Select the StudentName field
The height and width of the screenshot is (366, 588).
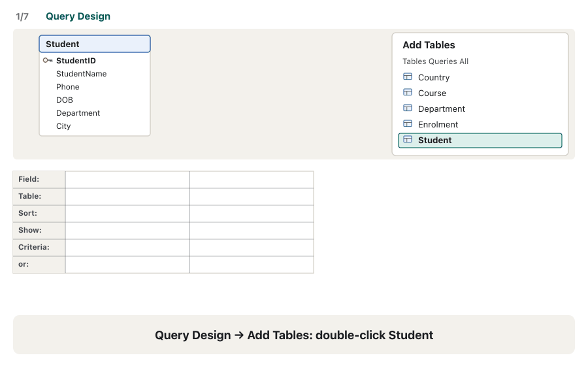point(82,74)
